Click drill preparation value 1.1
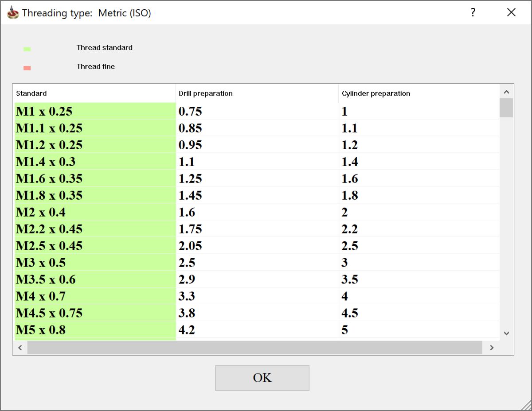 tap(187, 162)
